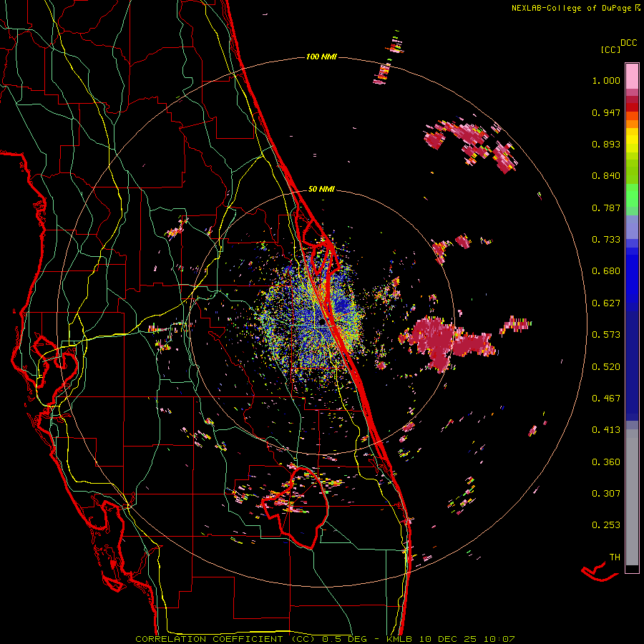Click the 0.787 legend value
Screen dimensions: 644x644
(x=606, y=208)
